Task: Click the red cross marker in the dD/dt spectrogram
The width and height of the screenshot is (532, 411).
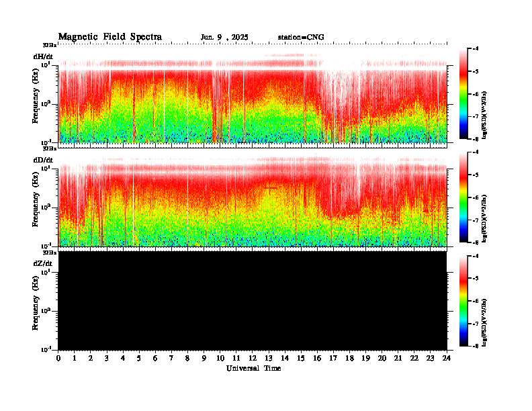Action: [271, 188]
